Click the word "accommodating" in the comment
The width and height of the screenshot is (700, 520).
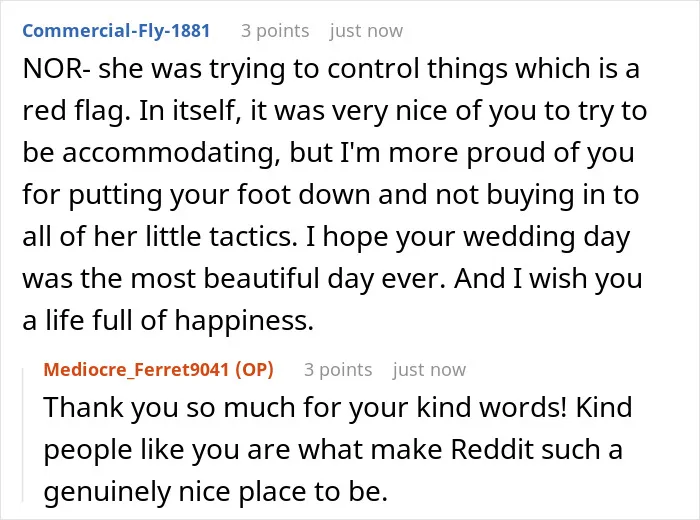click(172, 153)
